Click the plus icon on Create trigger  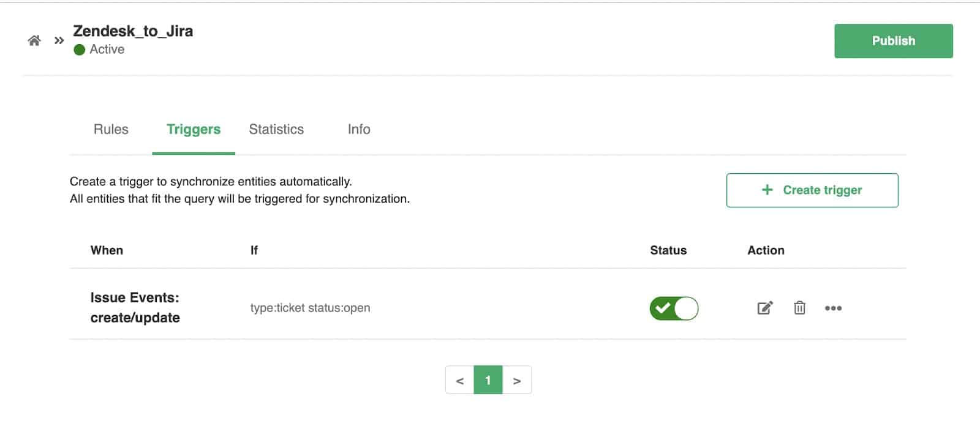[x=766, y=190]
